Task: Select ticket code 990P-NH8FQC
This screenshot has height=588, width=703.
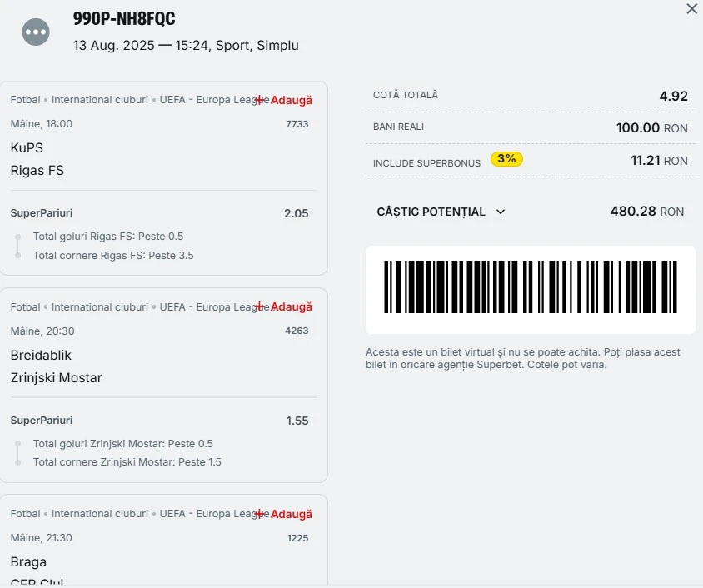Action: pos(124,18)
